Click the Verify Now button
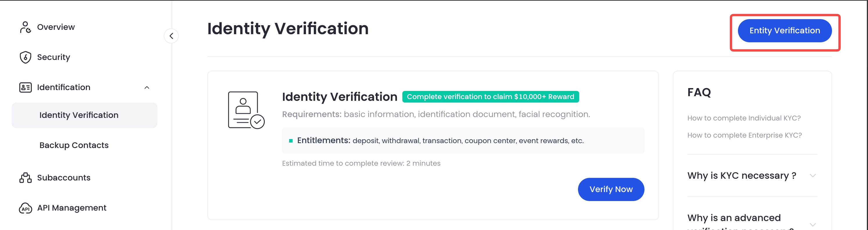868x230 pixels. 611,189
